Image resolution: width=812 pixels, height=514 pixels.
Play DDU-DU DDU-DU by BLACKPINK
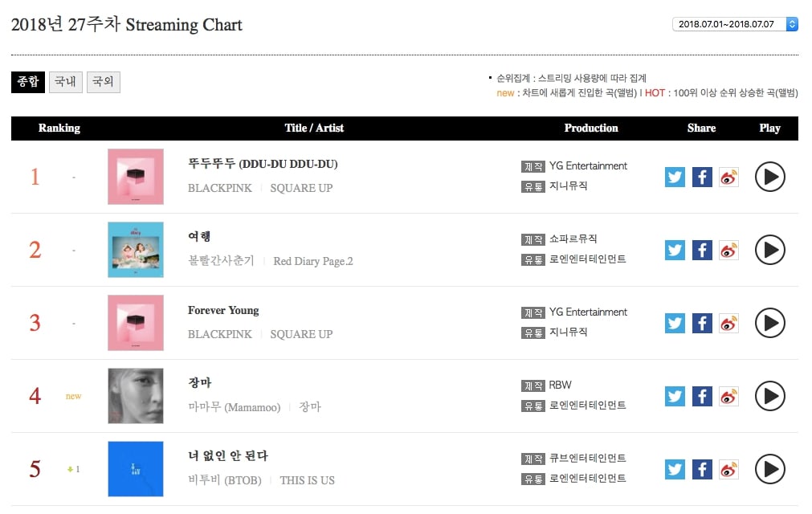[769, 177]
